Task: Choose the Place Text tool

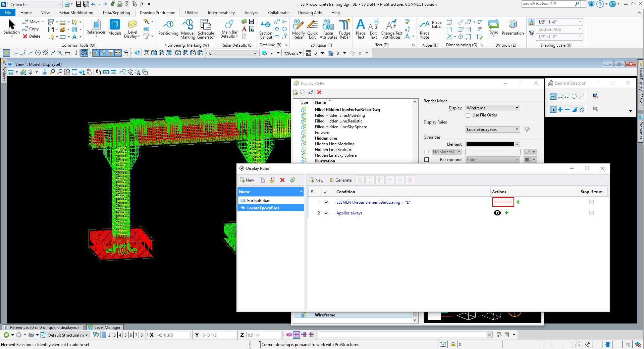Action: click(361, 29)
